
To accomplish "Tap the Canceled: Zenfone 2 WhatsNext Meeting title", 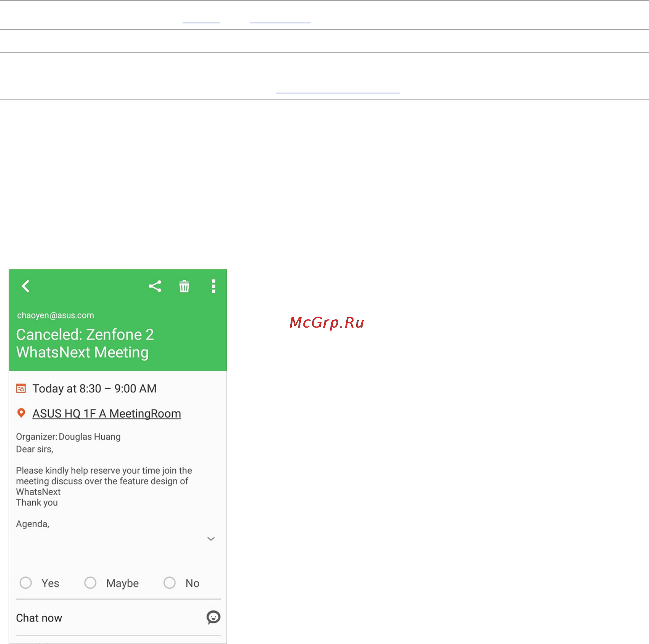I will tap(85, 343).
